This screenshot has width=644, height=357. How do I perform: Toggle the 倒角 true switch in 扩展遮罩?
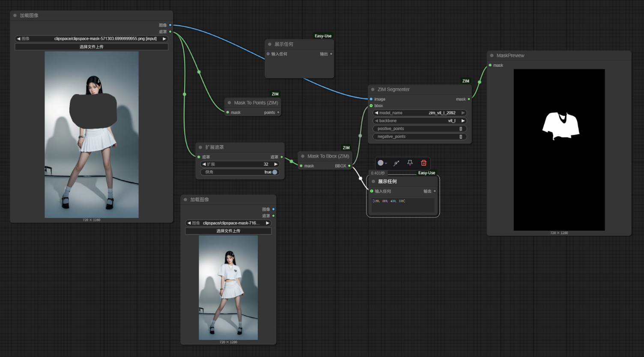coord(274,172)
